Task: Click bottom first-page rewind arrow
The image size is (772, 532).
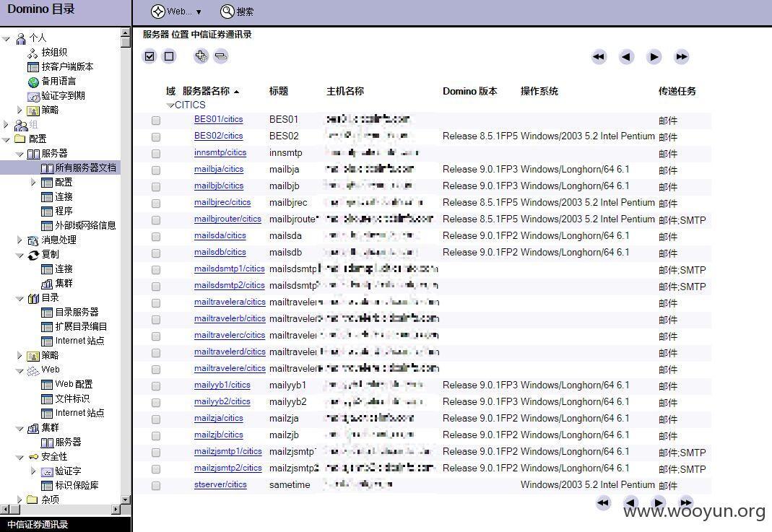Action: [602, 502]
